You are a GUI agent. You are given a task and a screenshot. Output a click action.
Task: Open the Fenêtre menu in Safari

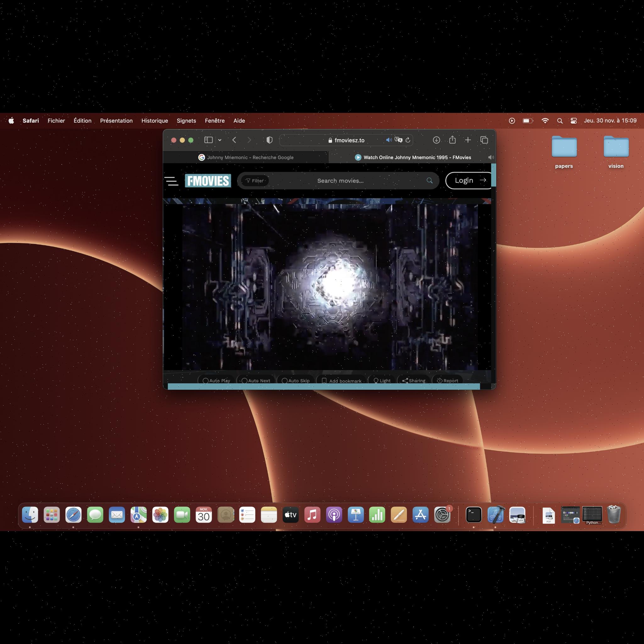click(214, 121)
